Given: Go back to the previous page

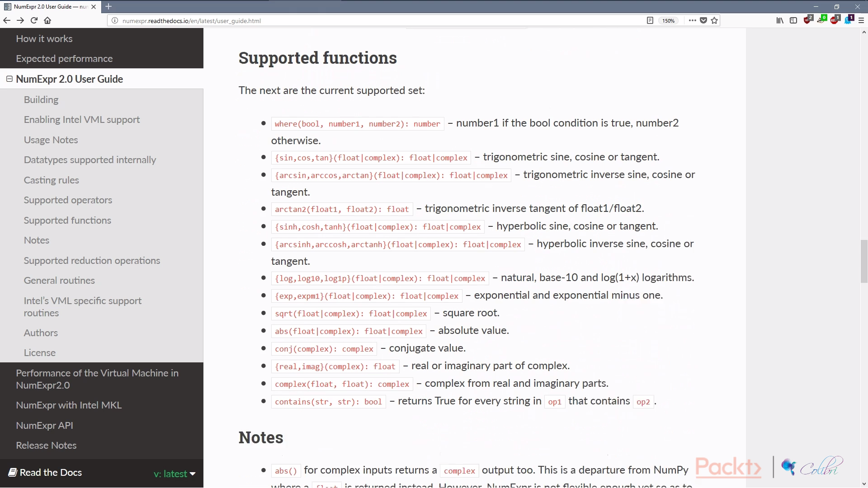Looking at the screenshot, I should (7, 20).
